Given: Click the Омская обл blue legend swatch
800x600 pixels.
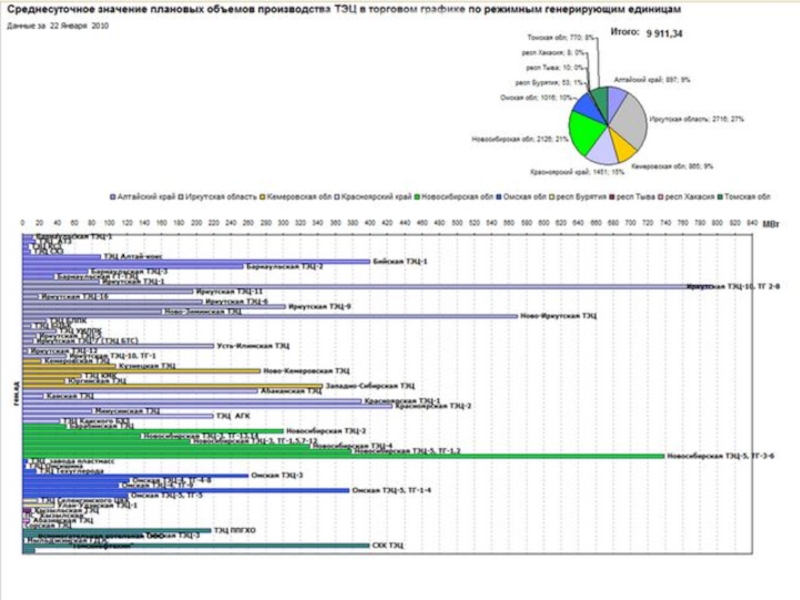Looking at the screenshot, I should (499, 197).
